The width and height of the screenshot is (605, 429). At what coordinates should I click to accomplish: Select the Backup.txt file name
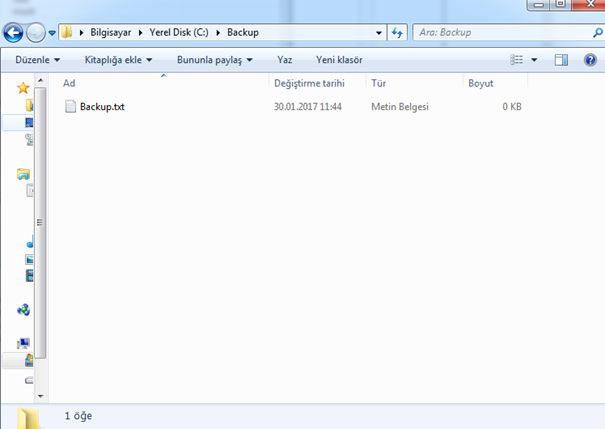102,107
